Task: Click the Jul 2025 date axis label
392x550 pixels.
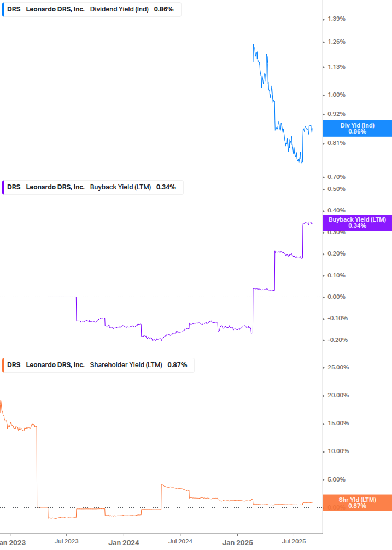Action: click(x=294, y=542)
